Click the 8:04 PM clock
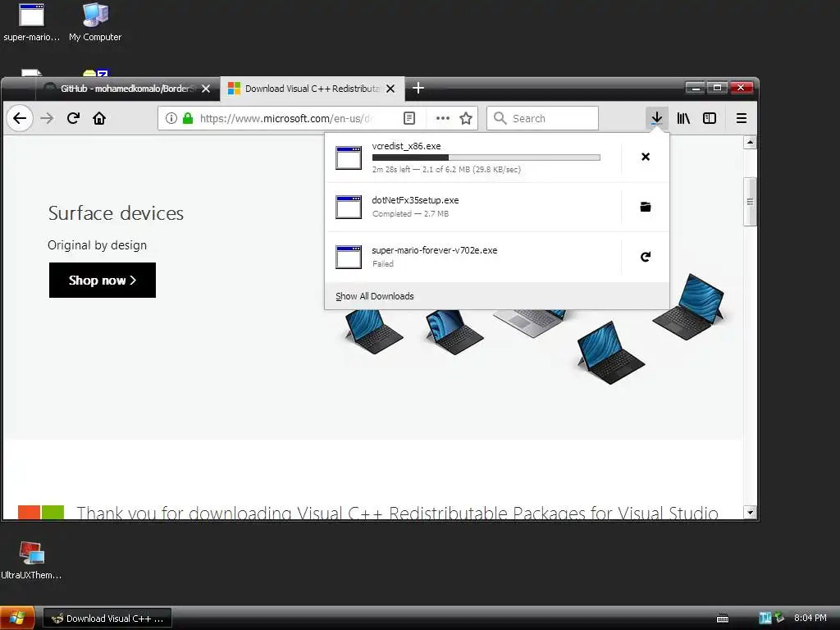 coord(810,618)
